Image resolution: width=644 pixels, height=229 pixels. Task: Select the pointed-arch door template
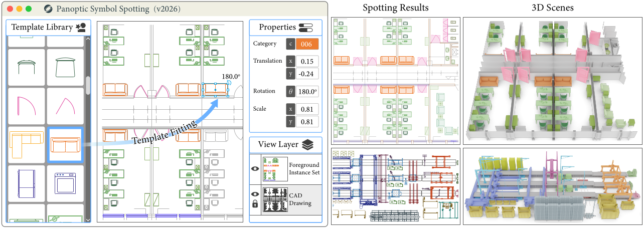pos(65,105)
